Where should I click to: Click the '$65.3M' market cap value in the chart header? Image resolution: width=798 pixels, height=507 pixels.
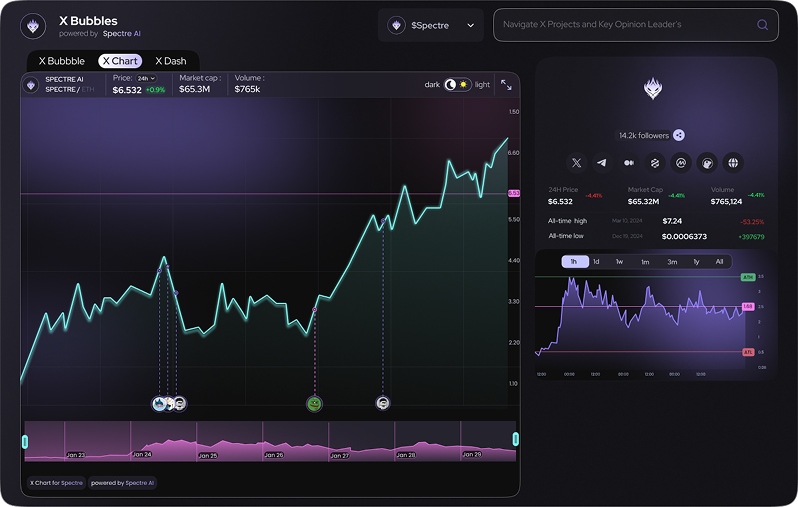[194, 90]
